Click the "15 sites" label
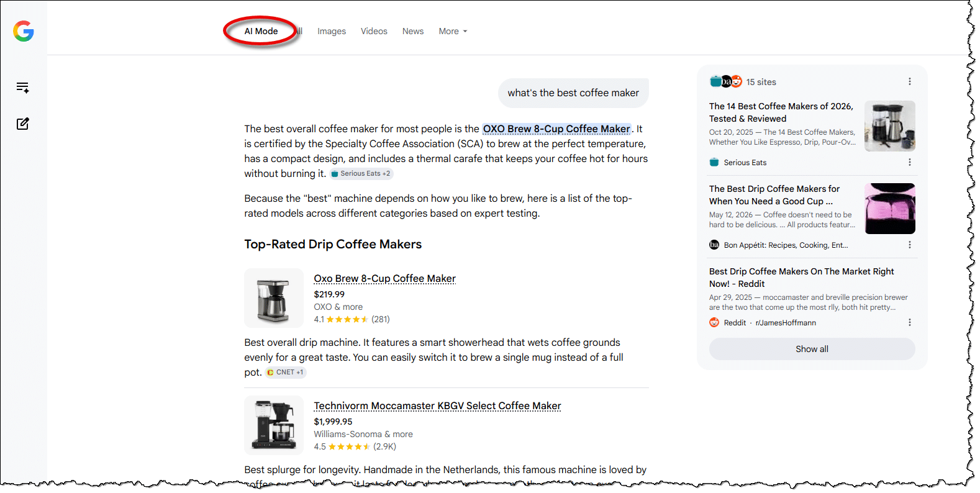The height and width of the screenshot is (493, 980). click(761, 82)
